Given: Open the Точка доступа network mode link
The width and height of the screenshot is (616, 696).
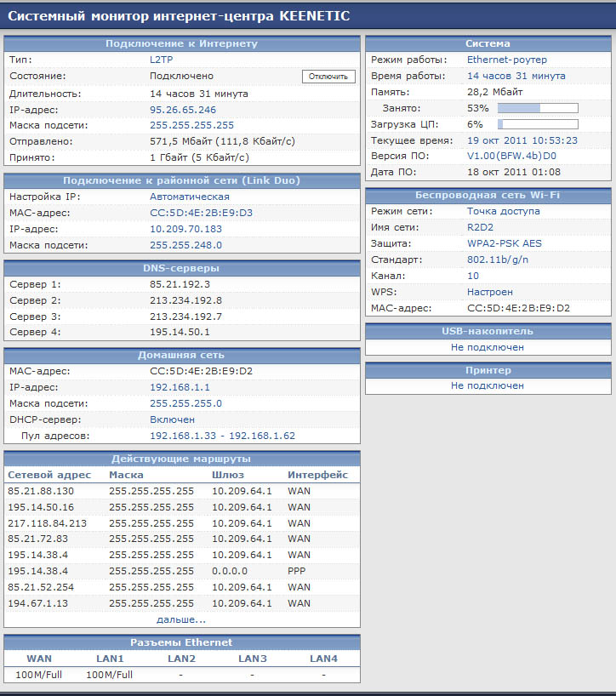Looking at the screenshot, I should (x=504, y=211).
